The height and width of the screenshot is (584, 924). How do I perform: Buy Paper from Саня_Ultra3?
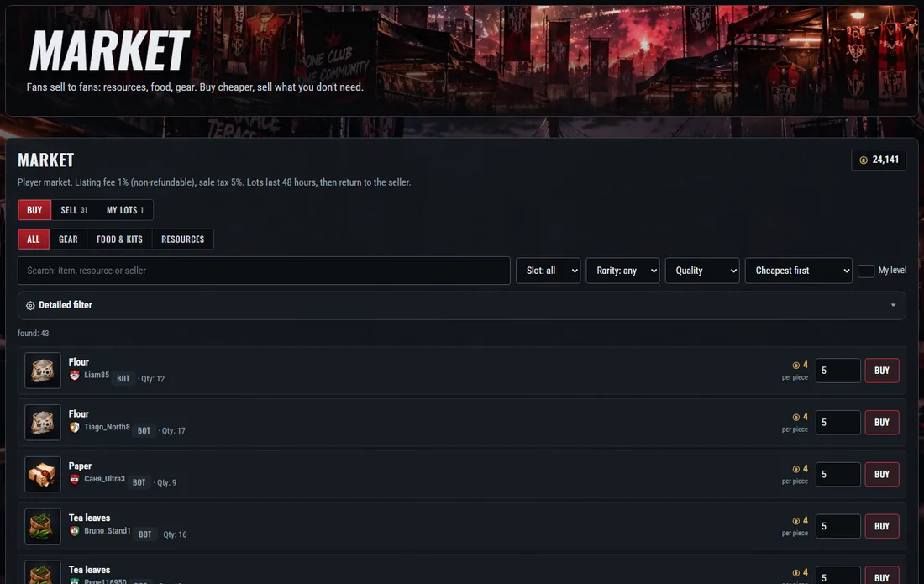(881, 475)
